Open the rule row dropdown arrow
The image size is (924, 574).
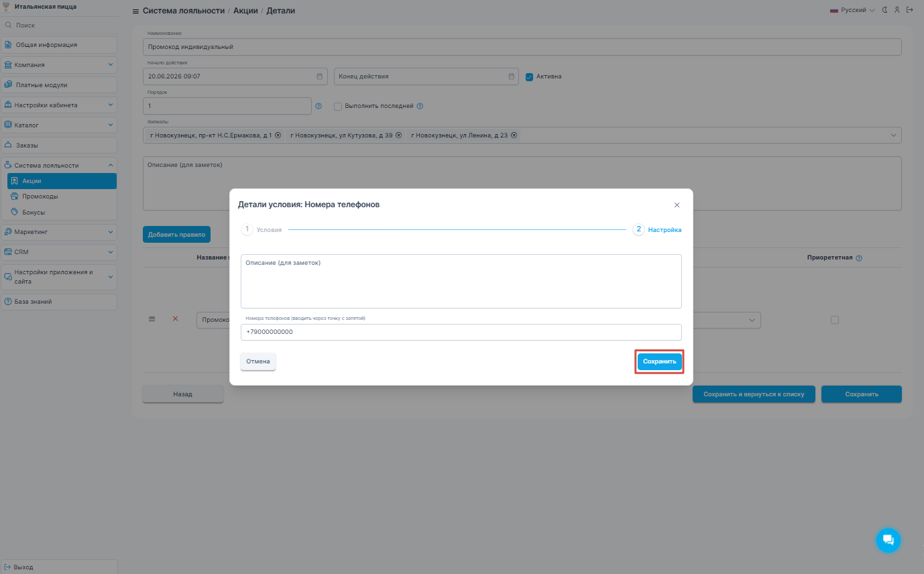[752, 320]
